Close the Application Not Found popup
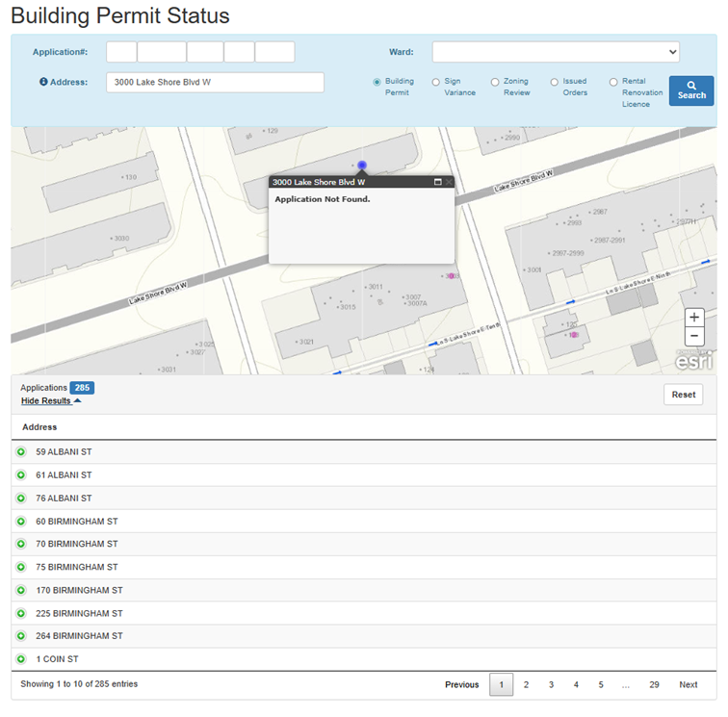The width and height of the screenshot is (728, 717). [x=449, y=182]
